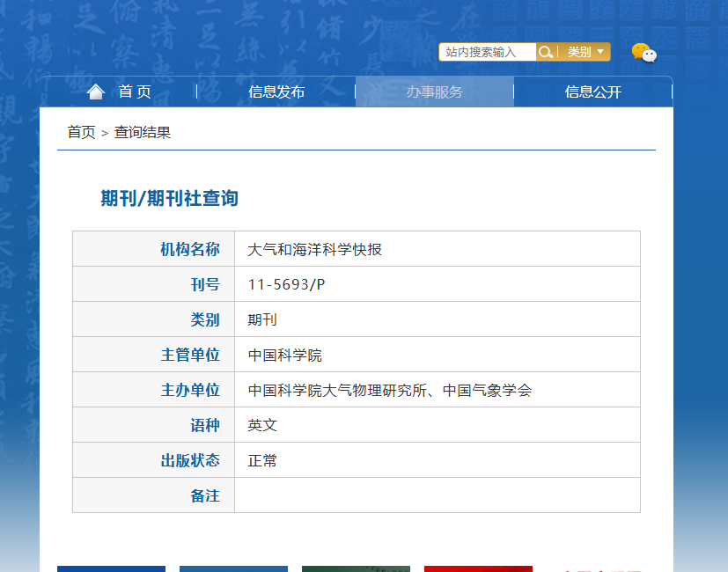Image resolution: width=728 pixels, height=572 pixels.
Task: Open the 首页 navigation menu item
Action: pos(135,92)
